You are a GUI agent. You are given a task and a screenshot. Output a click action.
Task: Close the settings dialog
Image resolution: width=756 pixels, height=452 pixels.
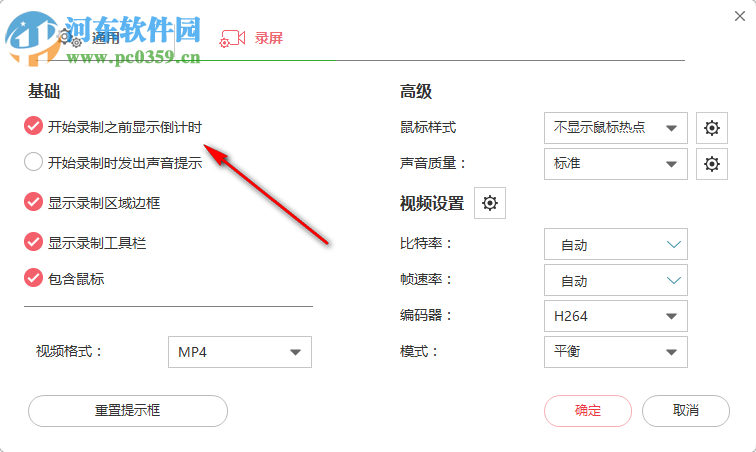[x=740, y=16]
